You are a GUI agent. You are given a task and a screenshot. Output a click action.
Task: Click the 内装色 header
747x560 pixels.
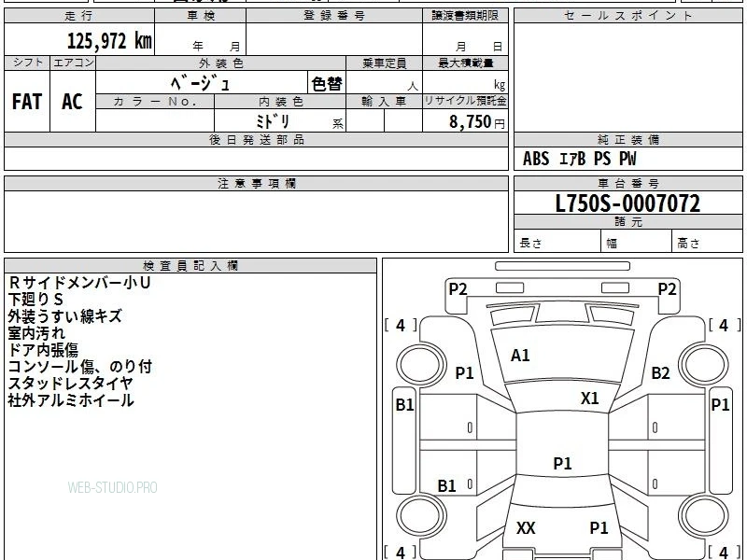click(281, 102)
